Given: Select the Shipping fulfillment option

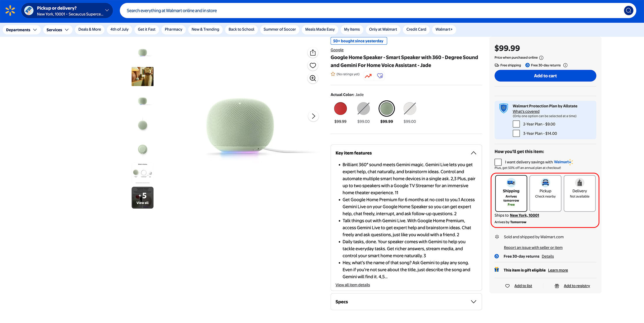Looking at the screenshot, I should point(511,193).
